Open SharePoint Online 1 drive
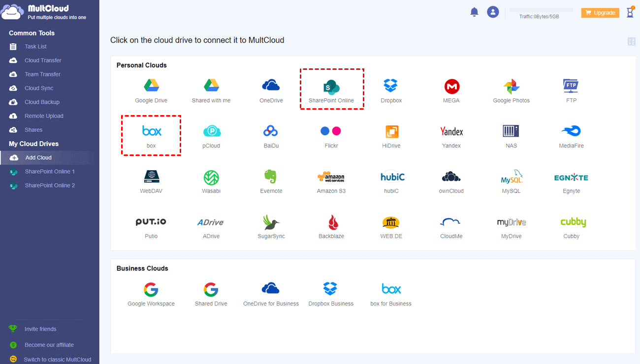The height and width of the screenshot is (364, 640). click(50, 172)
